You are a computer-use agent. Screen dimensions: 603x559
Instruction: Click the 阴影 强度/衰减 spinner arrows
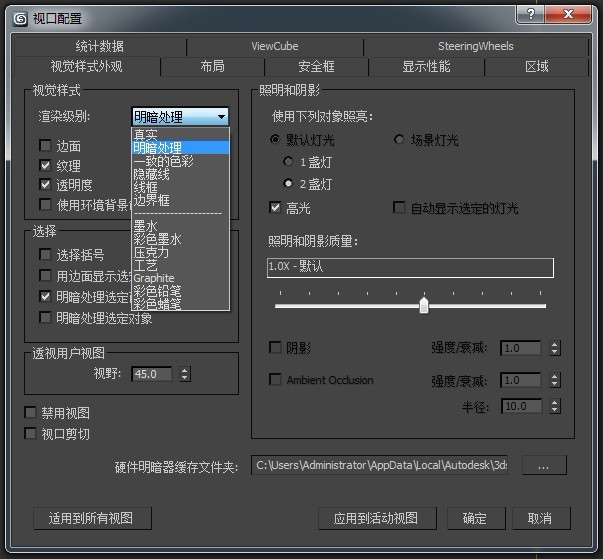tap(555, 348)
